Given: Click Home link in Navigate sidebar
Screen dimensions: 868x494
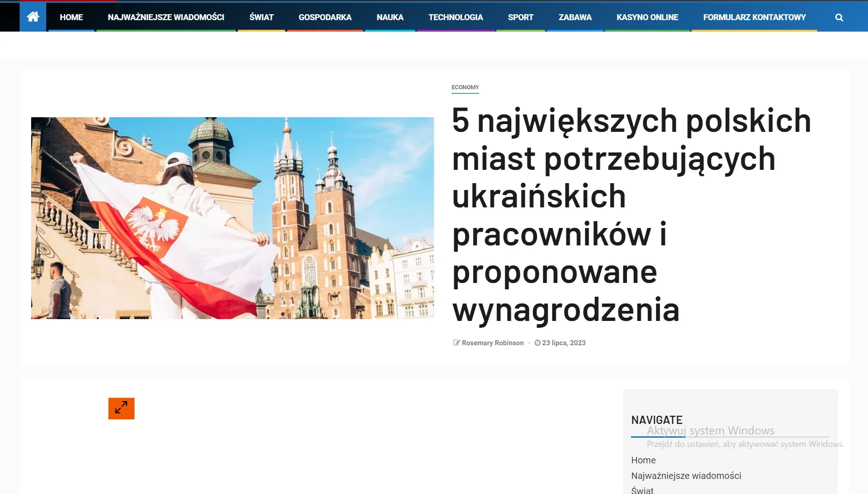Looking at the screenshot, I should pos(643,460).
